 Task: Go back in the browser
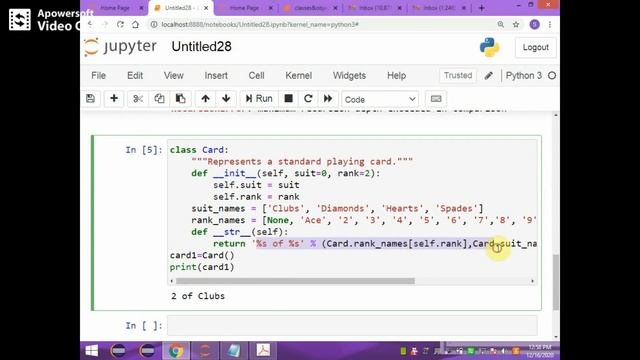click(x=91, y=24)
